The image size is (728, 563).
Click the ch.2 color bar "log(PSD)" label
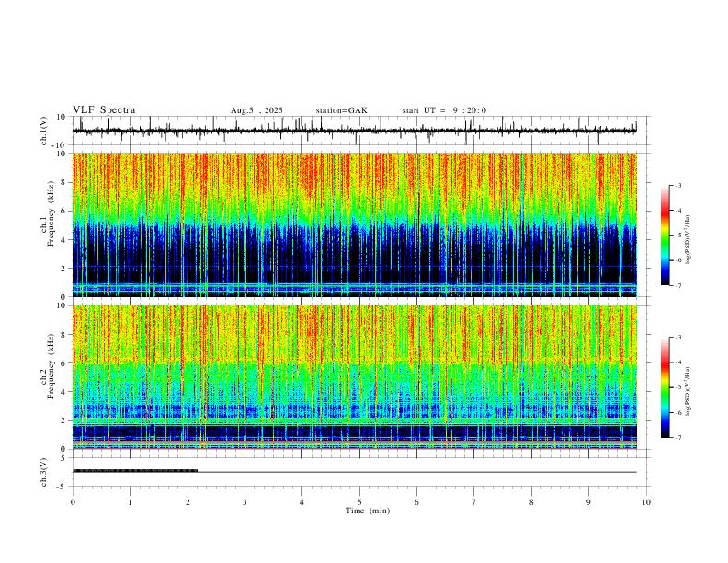(688, 391)
